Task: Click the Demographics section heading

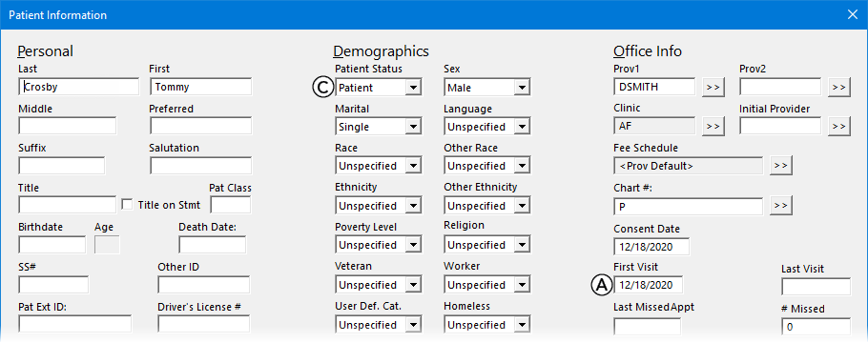Action: pos(381,51)
